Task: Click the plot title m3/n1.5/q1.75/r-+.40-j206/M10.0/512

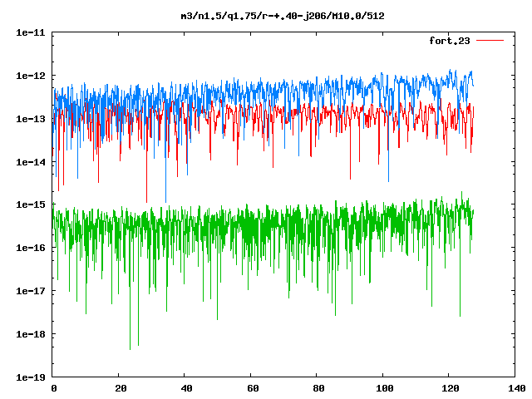Action: pos(283,17)
